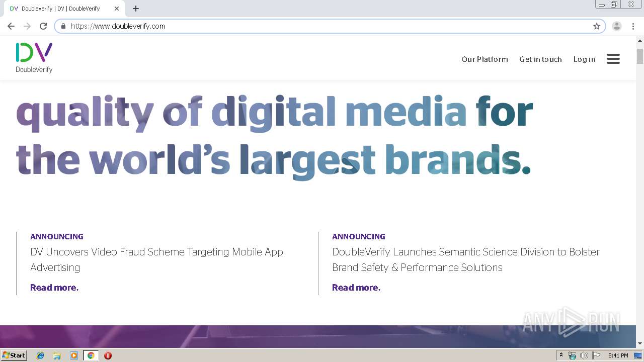Open Get in touch page

click(x=541, y=59)
